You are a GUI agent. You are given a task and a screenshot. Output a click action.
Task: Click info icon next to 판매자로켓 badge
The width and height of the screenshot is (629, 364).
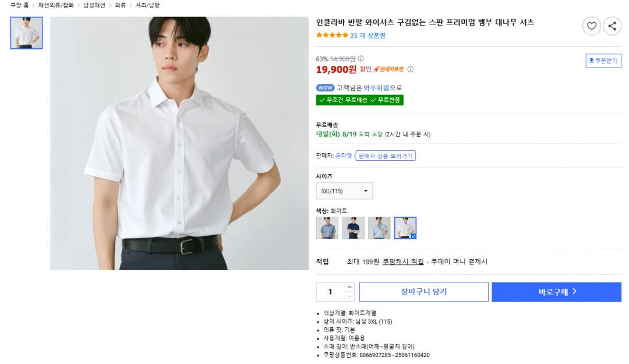click(x=410, y=69)
